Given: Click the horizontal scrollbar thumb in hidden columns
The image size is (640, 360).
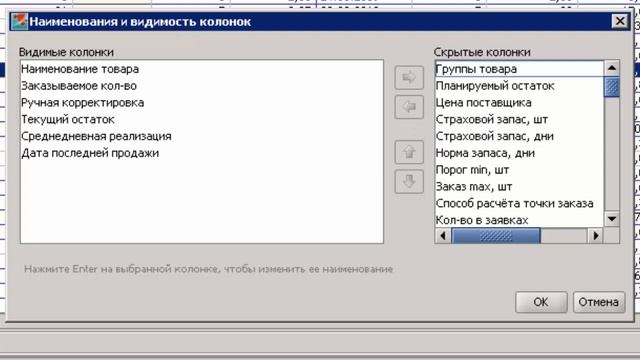Looking at the screenshot, I should pos(496,236).
